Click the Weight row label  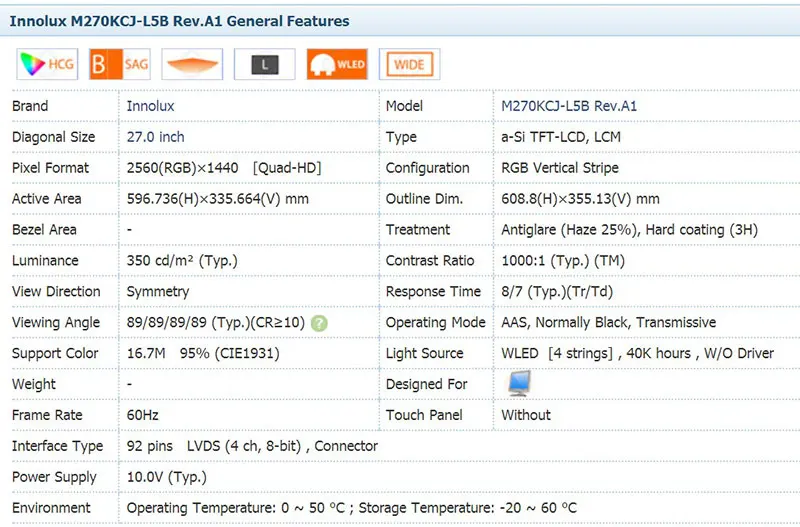pyautogui.click(x=34, y=385)
